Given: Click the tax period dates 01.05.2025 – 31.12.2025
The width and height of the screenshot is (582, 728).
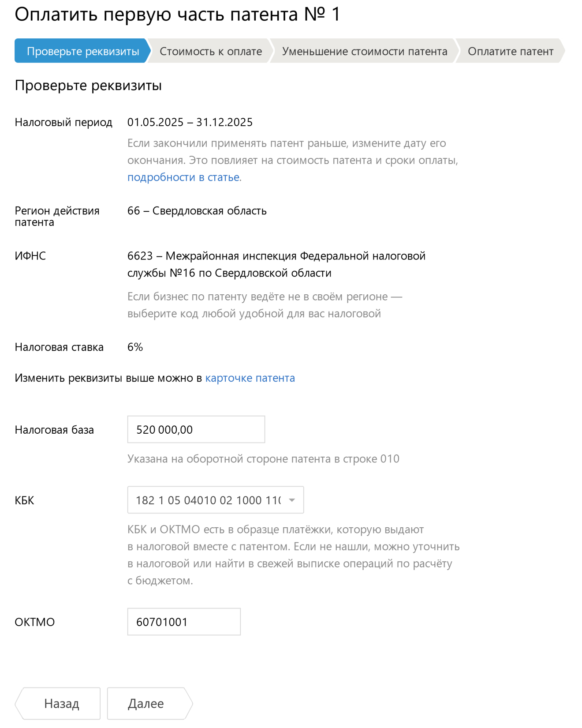Looking at the screenshot, I should [x=190, y=122].
